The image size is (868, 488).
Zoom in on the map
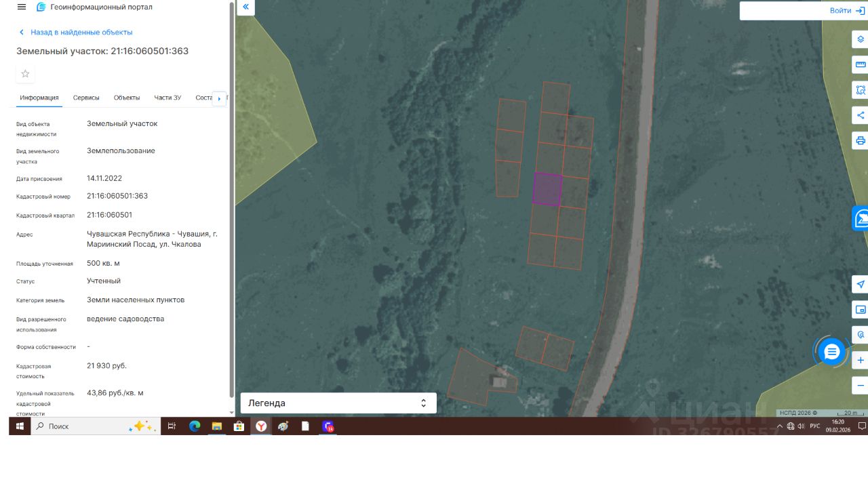[861, 361]
